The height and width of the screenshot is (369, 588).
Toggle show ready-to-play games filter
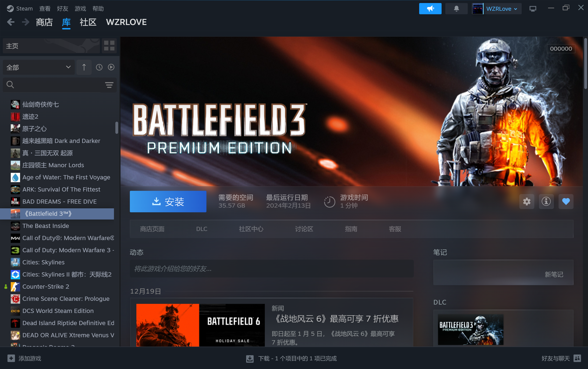[111, 67]
